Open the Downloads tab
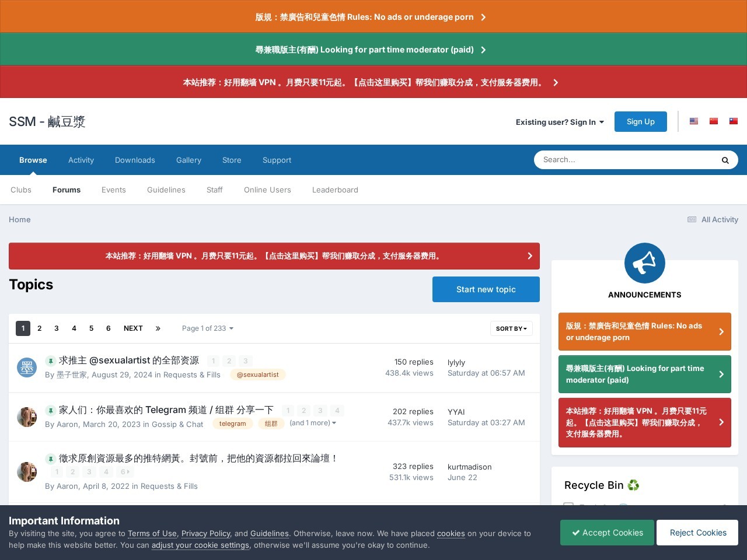The image size is (747, 560). [x=135, y=160]
